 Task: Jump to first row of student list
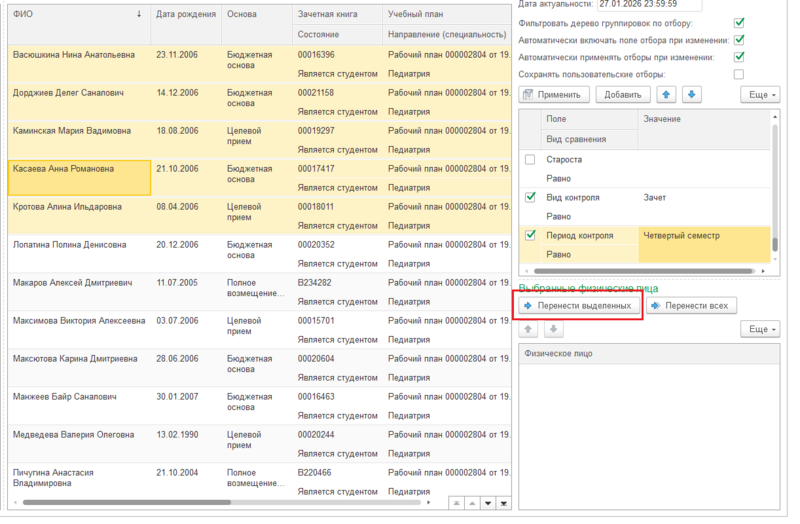(x=456, y=503)
